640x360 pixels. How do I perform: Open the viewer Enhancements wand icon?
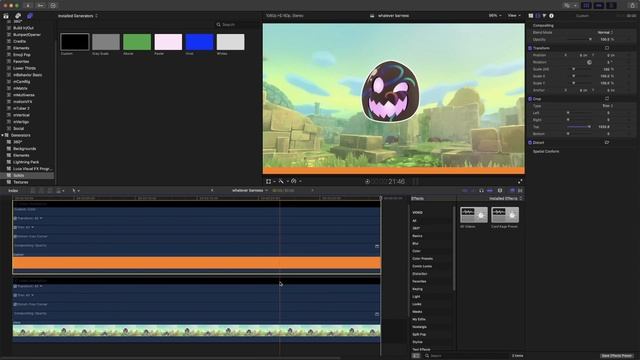[x=281, y=181]
